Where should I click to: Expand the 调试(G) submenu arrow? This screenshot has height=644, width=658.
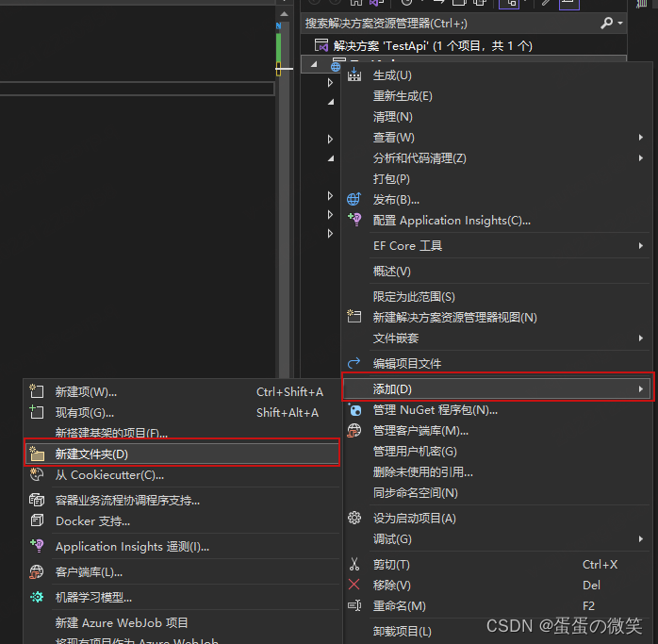640,538
